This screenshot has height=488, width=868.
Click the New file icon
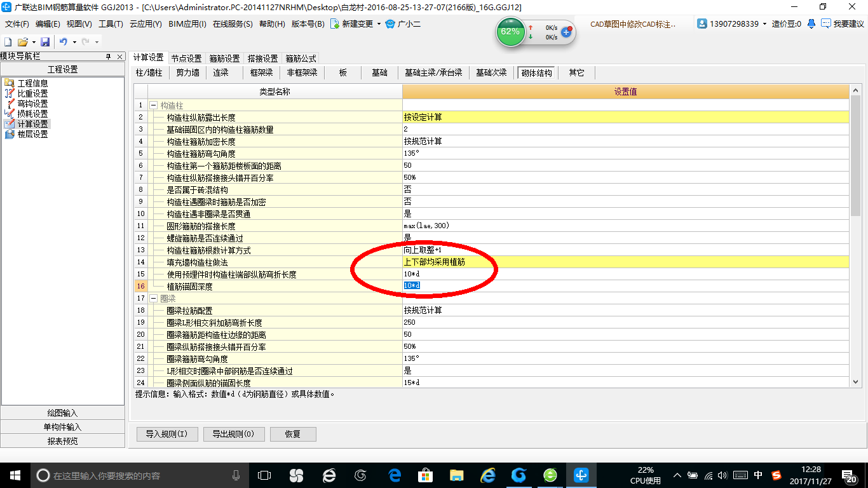[x=8, y=42]
